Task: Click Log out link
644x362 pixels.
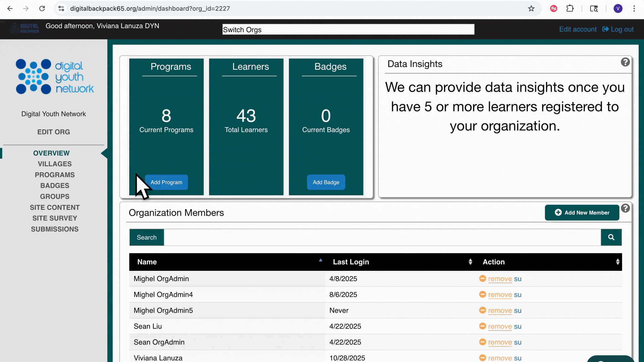Action: [618, 29]
